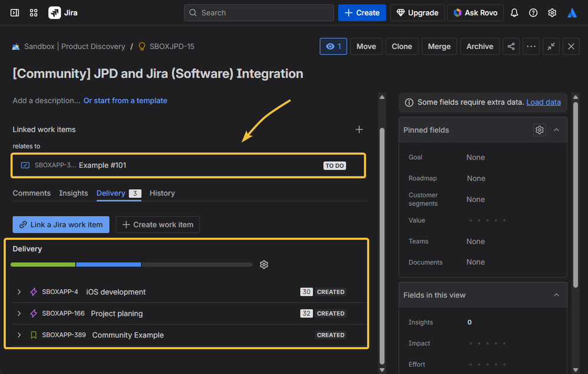The height and width of the screenshot is (374, 588).
Task: Click the Load data link
Action: click(x=543, y=102)
